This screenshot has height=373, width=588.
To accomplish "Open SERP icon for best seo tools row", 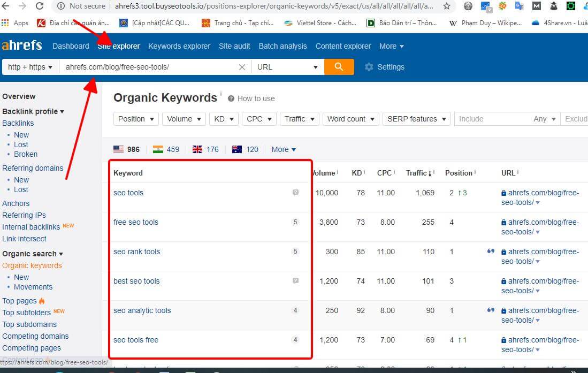I will tap(295, 281).
